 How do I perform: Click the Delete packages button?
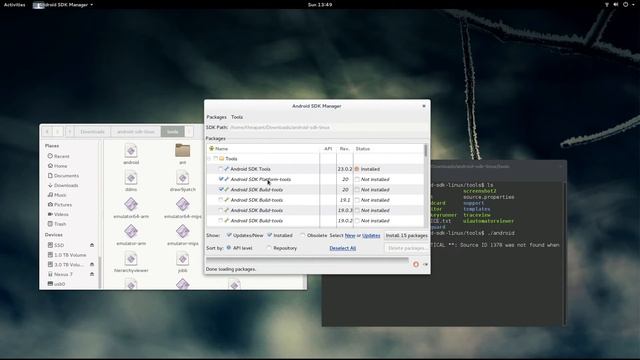pos(407,248)
